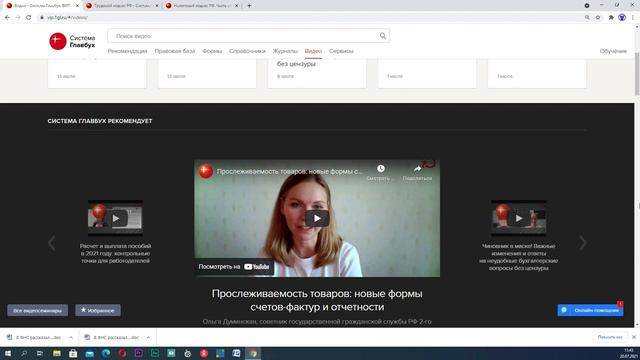Switch to Chrome in the taskbar
The width and height of the screenshot is (640, 360).
pos(253,353)
